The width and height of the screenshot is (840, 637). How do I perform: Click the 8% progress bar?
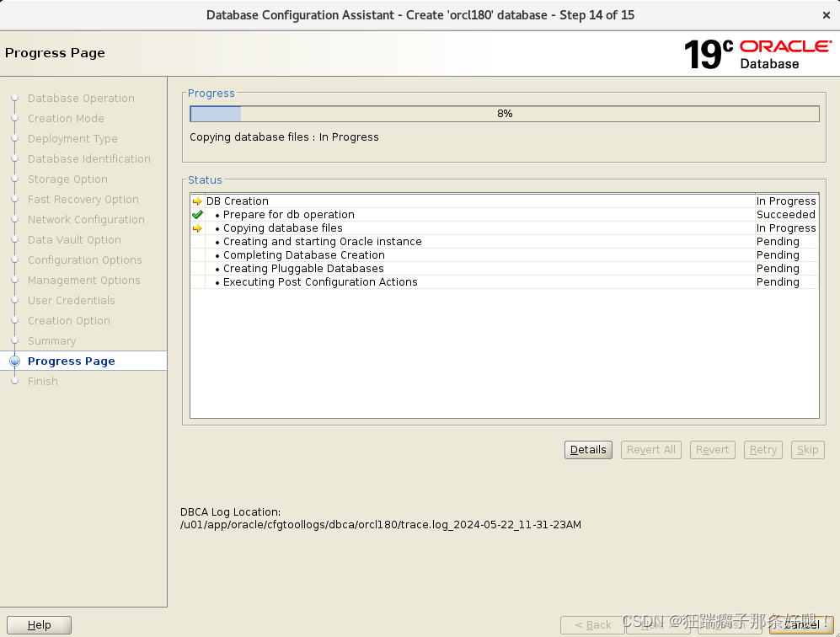(x=503, y=113)
